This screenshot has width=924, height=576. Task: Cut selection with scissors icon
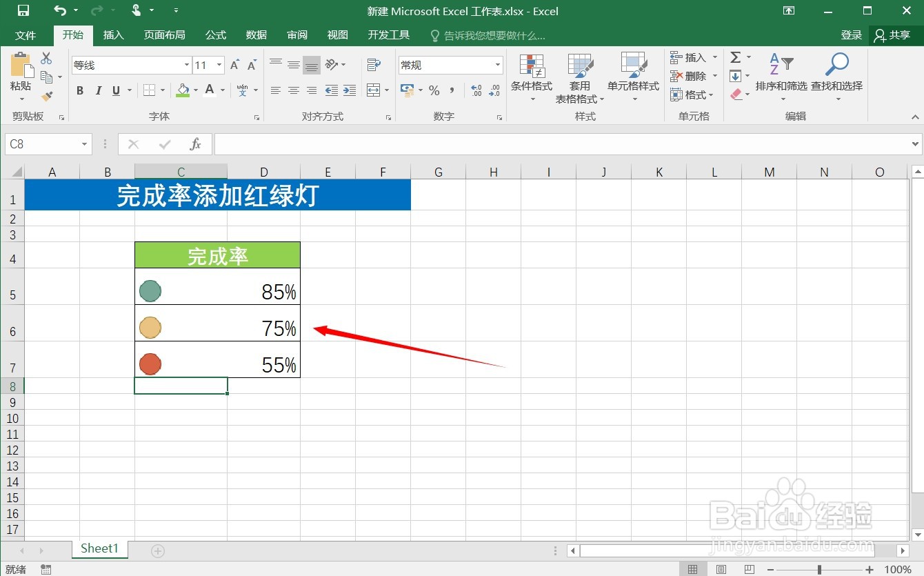tap(46, 59)
